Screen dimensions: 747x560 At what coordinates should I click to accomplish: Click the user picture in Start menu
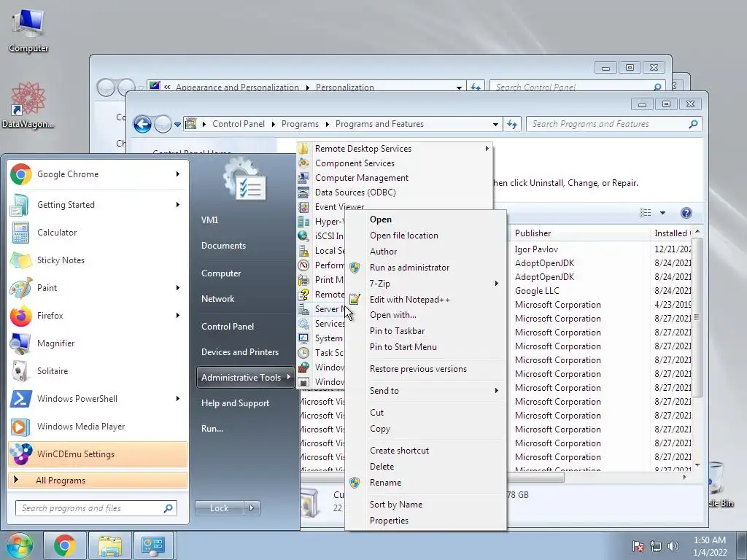(245, 179)
